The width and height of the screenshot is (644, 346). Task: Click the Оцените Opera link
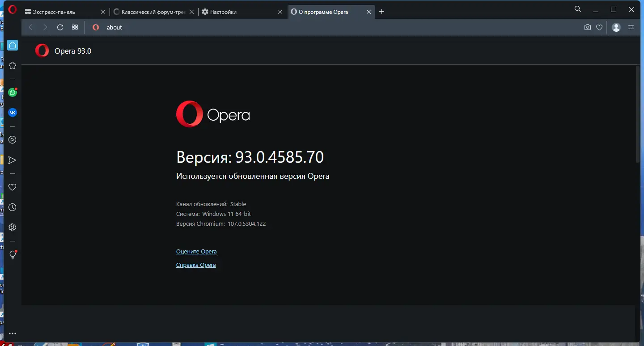pos(196,252)
